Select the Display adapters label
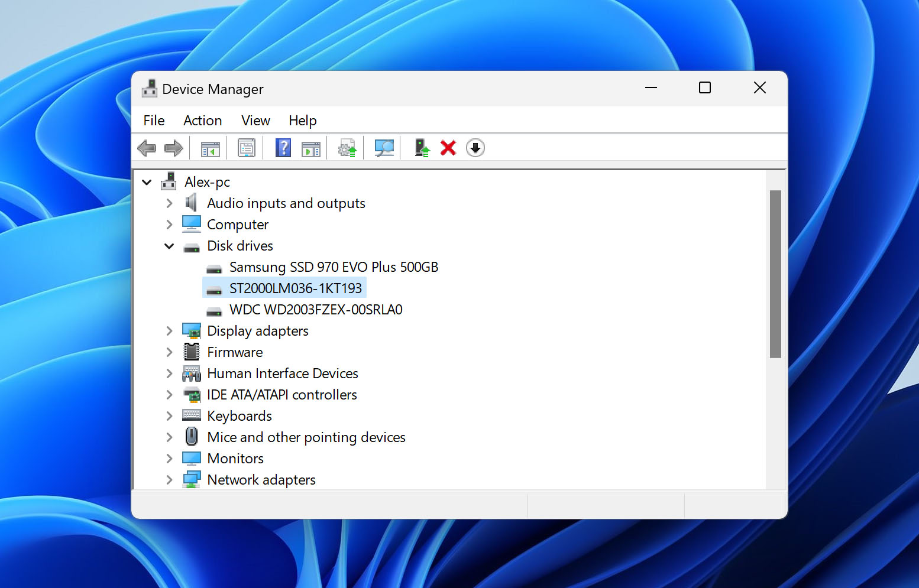The width and height of the screenshot is (919, 588). (x=258, y=331)
